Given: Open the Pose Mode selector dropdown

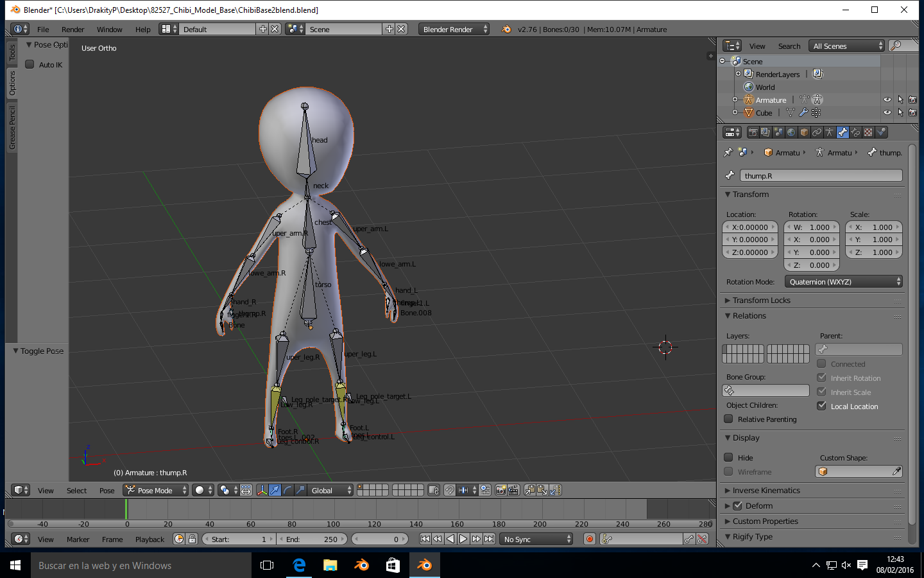Looking at the screenshot, I should (156, 490).
